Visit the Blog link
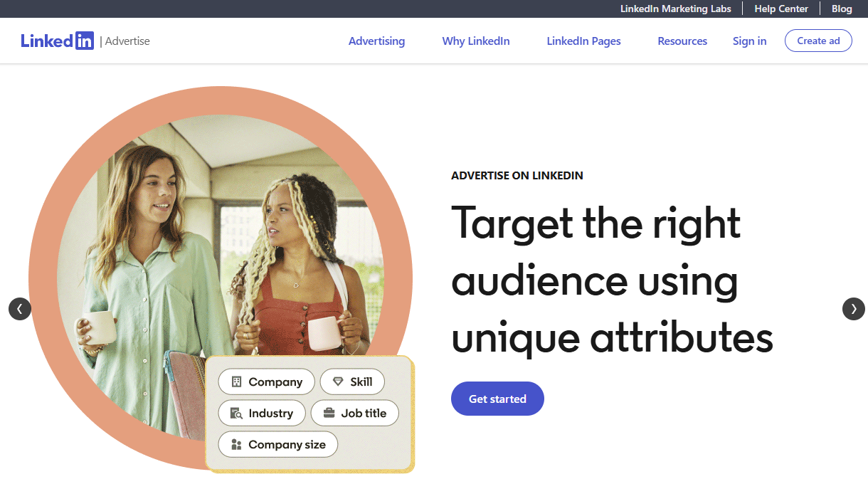This screenshot has height=489, width=868. (x=842, y=9)
